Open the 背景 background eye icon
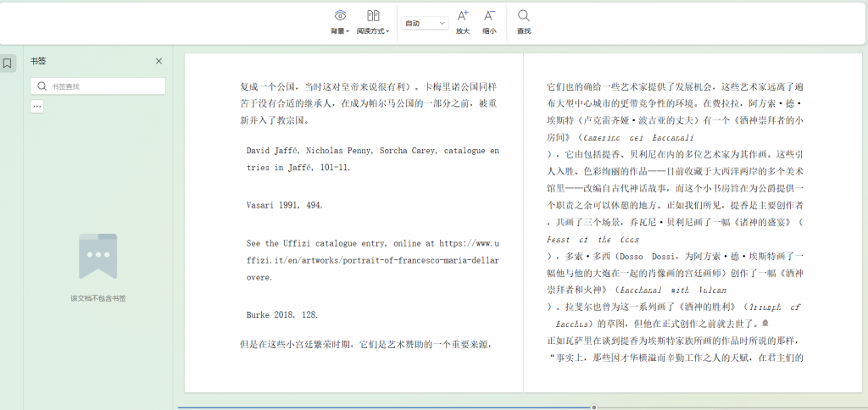The height and width of the screenshot is (410, 868). 340,16
